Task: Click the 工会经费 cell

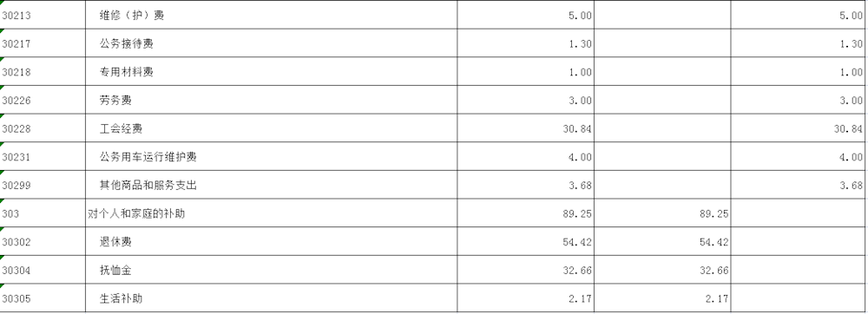Action: [271, 128]
